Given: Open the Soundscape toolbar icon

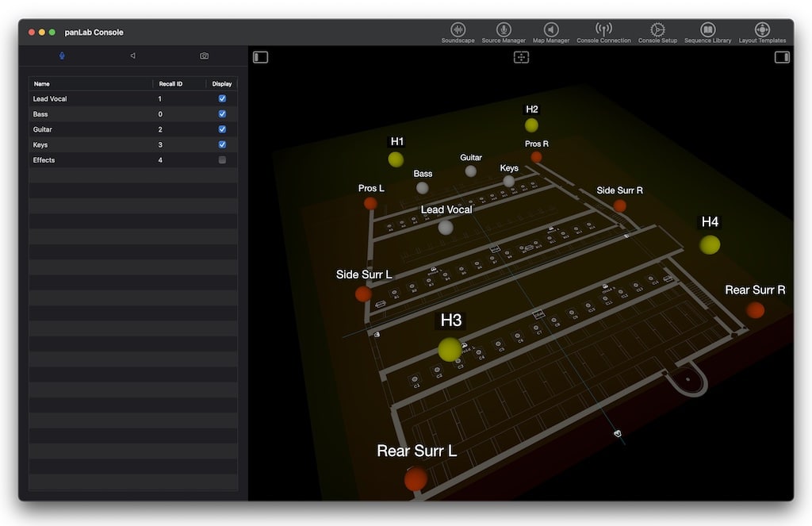Looking at the screenshot, I should pos(458,31).
